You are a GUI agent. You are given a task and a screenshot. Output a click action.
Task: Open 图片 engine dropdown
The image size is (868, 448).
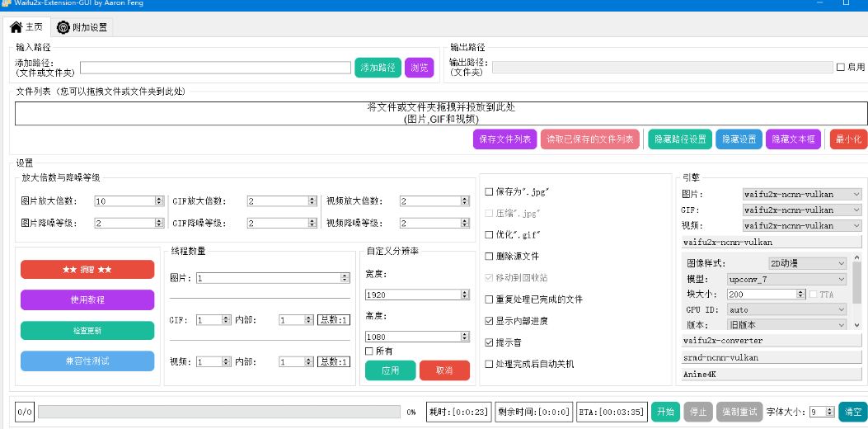click(802, 195)
